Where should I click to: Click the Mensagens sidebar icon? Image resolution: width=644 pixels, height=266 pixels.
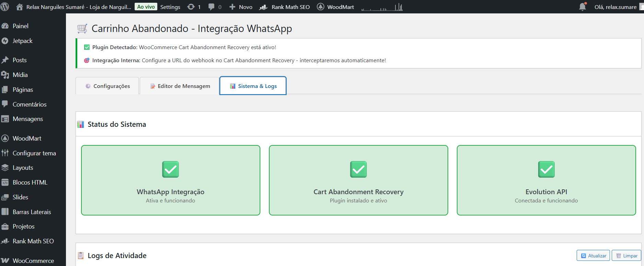(5, 119)
